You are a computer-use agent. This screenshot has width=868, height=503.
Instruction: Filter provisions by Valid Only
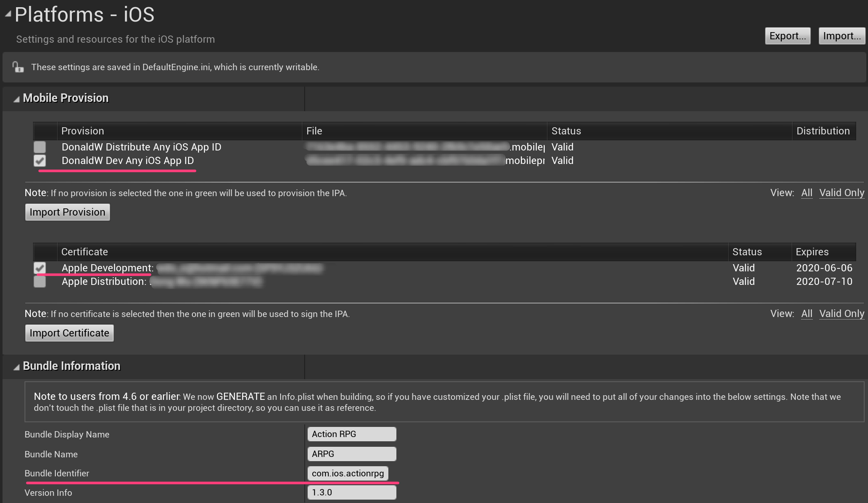[841, 193]
